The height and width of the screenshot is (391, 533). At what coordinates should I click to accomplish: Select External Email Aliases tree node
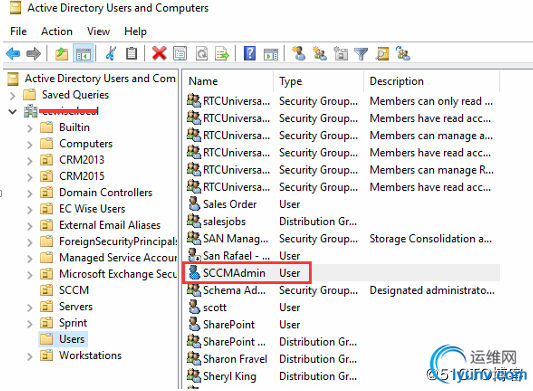[x=109, y=225]
